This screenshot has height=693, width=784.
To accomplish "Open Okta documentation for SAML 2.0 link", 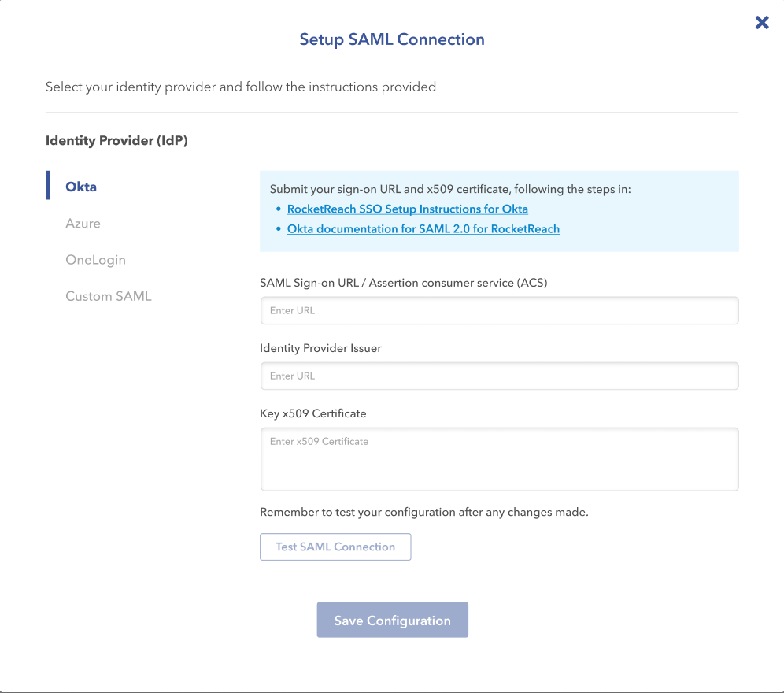I will click(x=423, y=228).
